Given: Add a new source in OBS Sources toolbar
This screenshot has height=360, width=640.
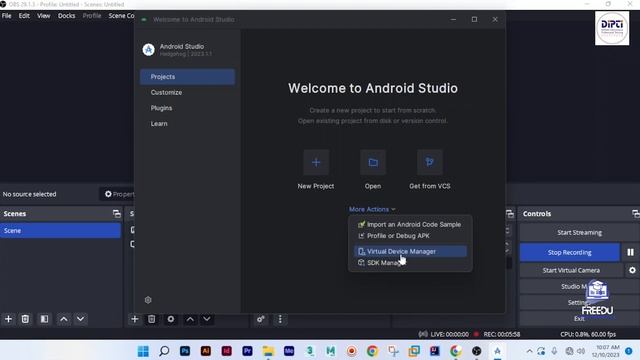Looking at the screenshot, I should [x=135, y=319].
